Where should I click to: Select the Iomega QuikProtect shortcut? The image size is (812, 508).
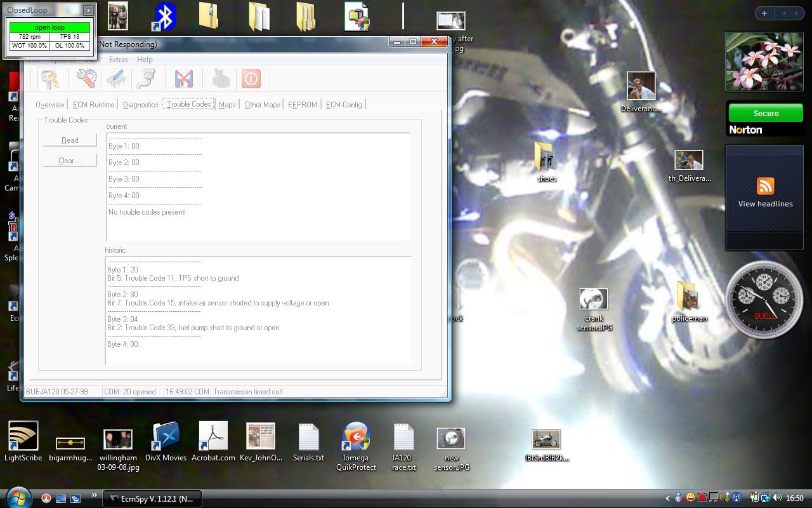click(x=356, y=446)
